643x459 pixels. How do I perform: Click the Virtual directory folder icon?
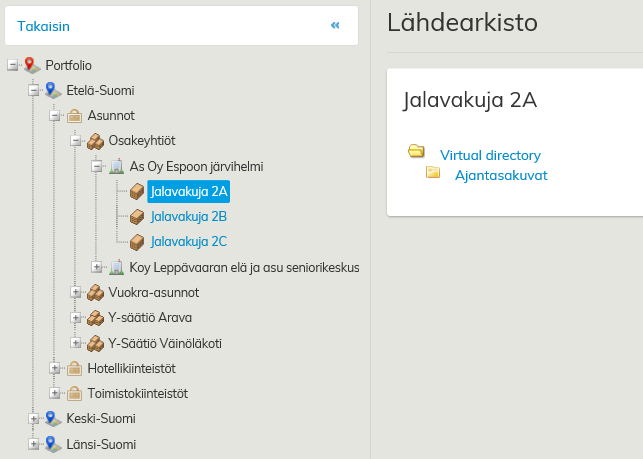(417, 152)
